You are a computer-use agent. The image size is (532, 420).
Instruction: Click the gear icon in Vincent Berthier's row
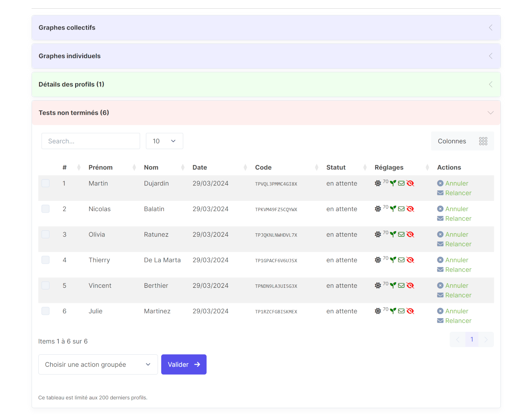click(x=378, y=286)
